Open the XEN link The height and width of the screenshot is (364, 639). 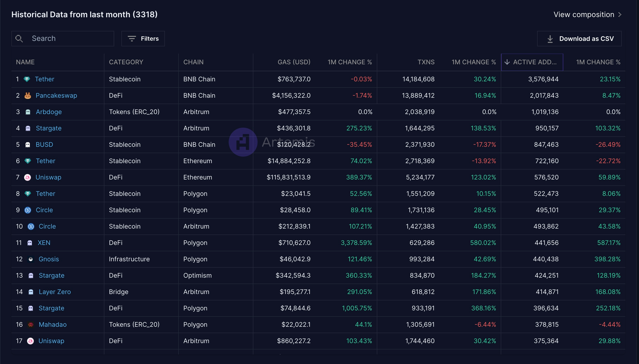44,243
